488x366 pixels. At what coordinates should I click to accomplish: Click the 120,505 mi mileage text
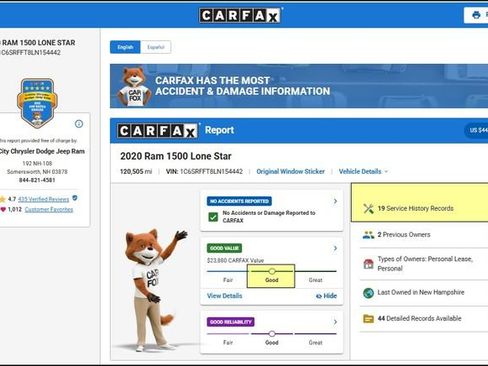[x=136, y=171]
